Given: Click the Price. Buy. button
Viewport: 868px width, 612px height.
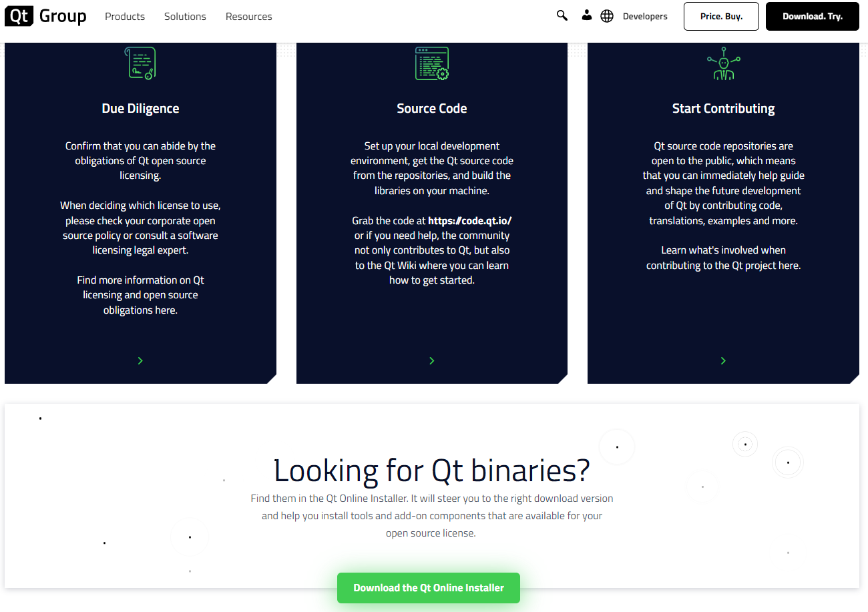Looking at the screenshot, I should coord(721,16).
